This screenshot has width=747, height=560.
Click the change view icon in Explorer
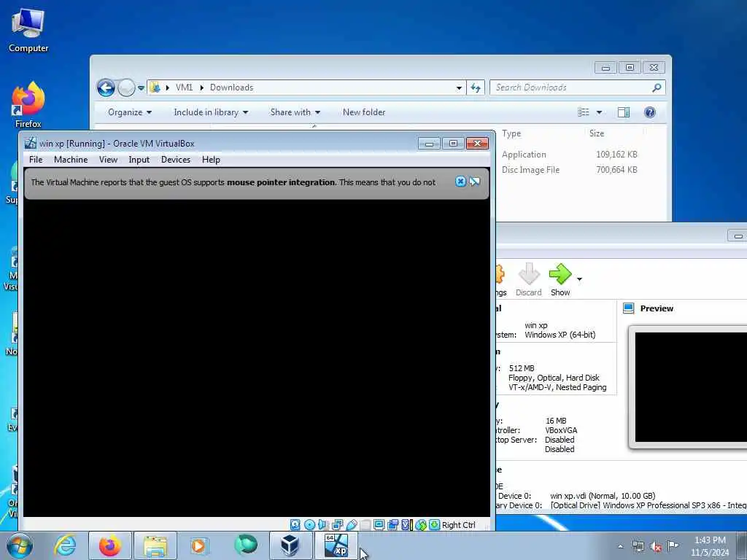coord(584,112)
